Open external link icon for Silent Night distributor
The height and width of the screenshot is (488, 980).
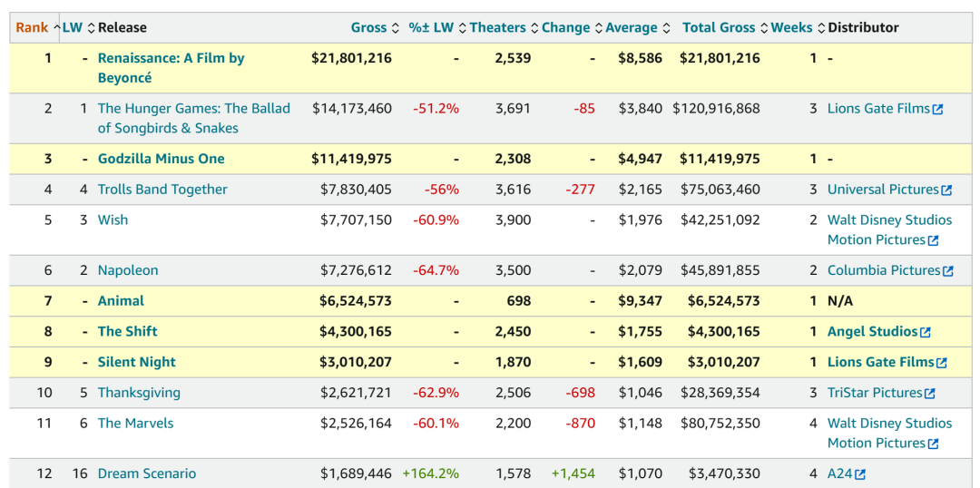[941, 363]
